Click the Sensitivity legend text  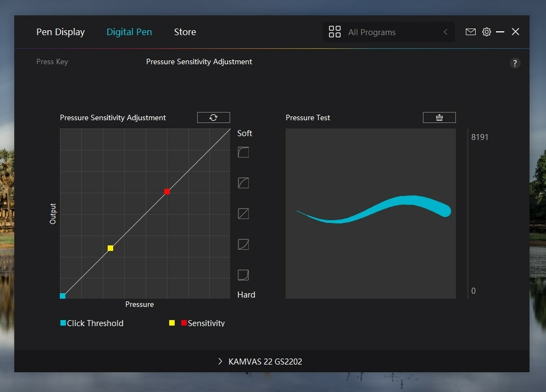[206, 323]
